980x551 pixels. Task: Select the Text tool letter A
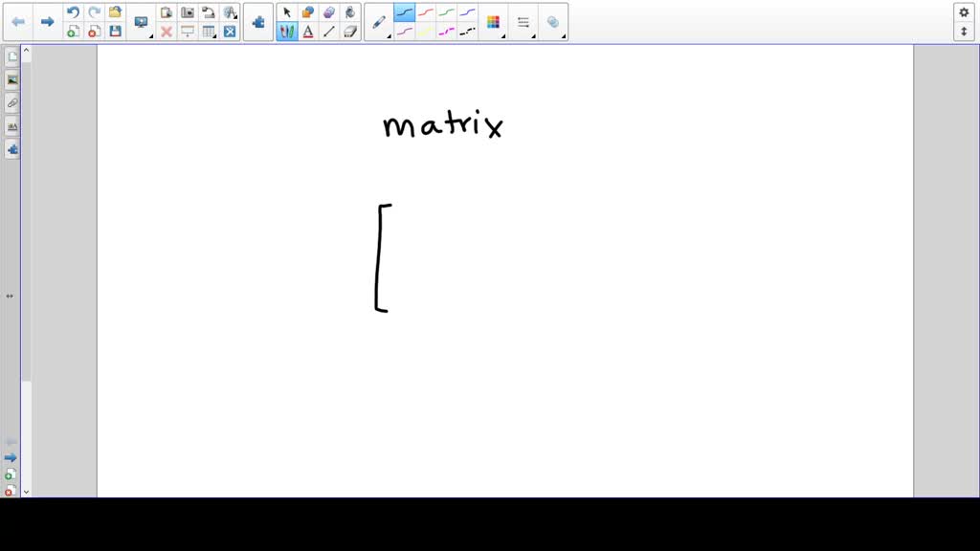click(307, 32)
